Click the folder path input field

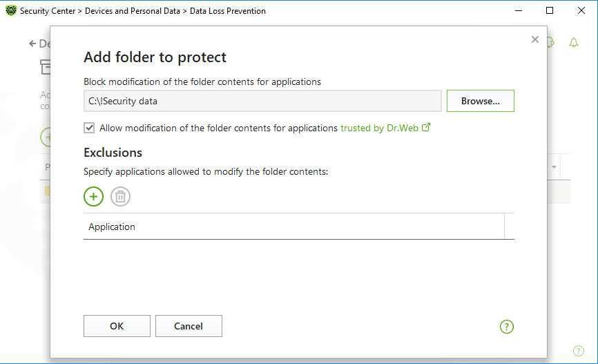pos(262,101)
